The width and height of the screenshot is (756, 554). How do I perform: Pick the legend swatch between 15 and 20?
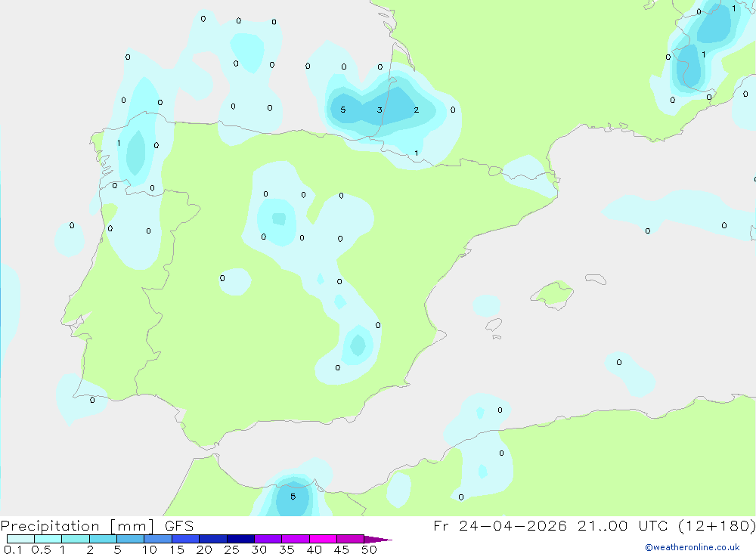pos(186,539)
